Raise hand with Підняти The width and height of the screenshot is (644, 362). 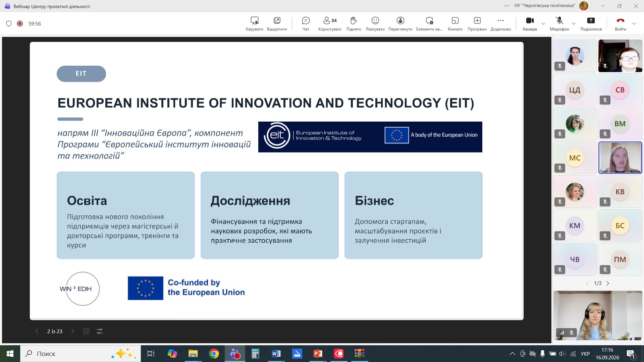354,24
